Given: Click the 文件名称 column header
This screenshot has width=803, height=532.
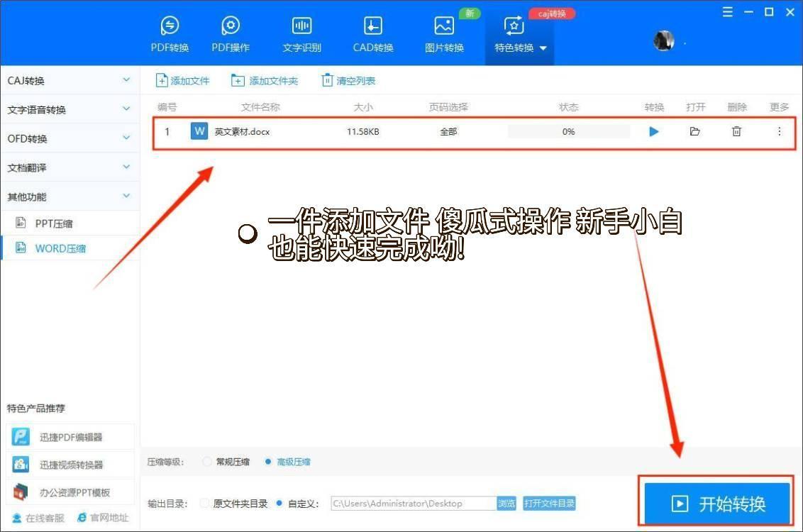Looking at the screenshot, I should 260,107.
